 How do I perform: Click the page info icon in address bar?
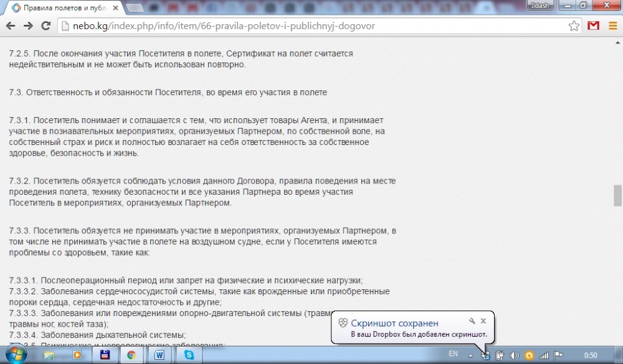pyautogui.click(x=65, y=26)
